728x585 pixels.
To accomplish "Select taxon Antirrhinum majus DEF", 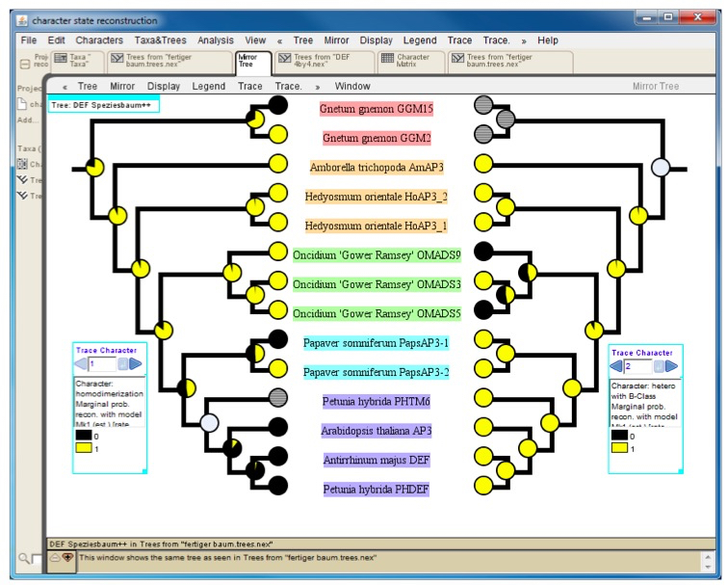I will click(377, 461).
